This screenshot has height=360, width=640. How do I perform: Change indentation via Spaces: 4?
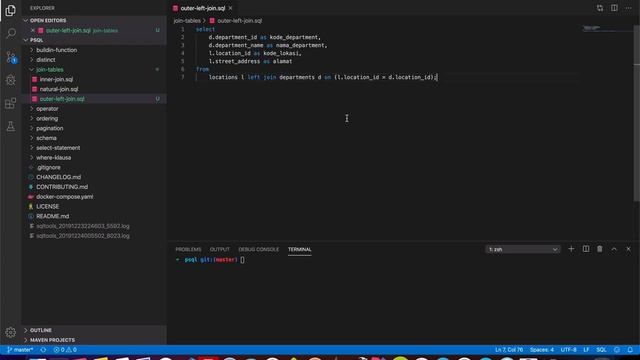click(542, 350)
